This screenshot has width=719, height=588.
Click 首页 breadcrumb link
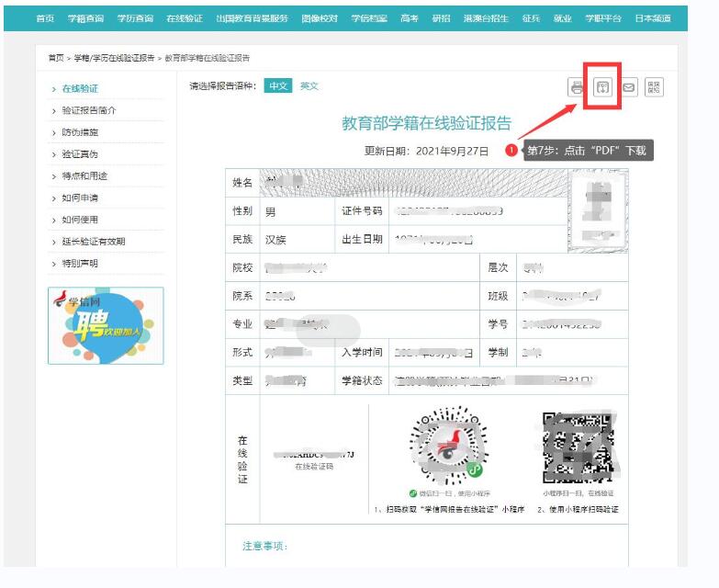56,58
